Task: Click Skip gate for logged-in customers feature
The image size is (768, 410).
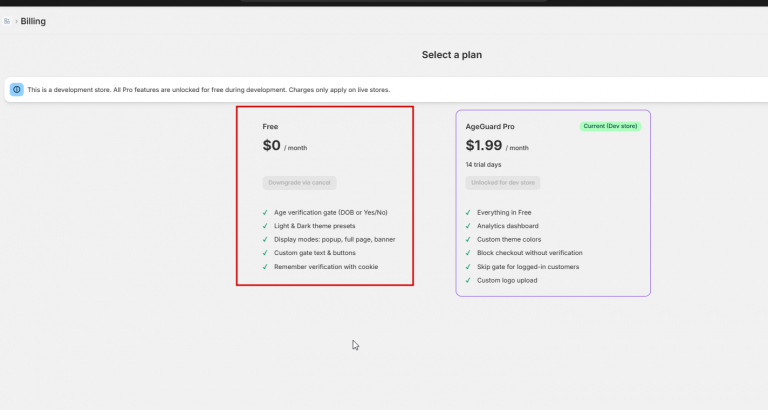Action: (528, 267)
